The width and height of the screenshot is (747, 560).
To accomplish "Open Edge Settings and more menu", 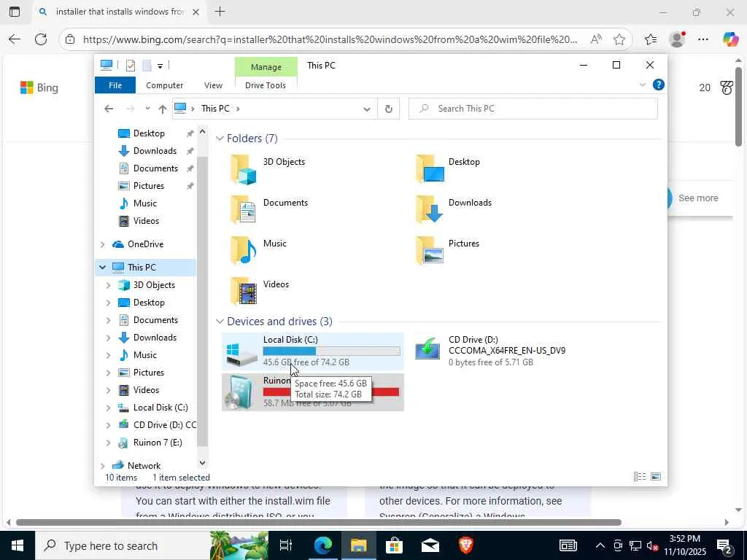I will click(703, 39).
